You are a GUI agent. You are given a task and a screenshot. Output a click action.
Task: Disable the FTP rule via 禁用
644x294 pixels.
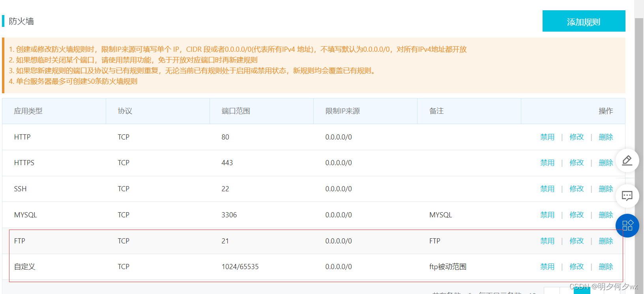pyautogui.click(x=547, y=241)
